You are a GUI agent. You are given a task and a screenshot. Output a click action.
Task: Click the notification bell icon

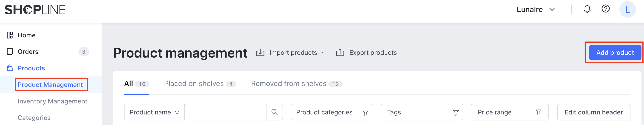pyautogui.click(x=587, y=9)
